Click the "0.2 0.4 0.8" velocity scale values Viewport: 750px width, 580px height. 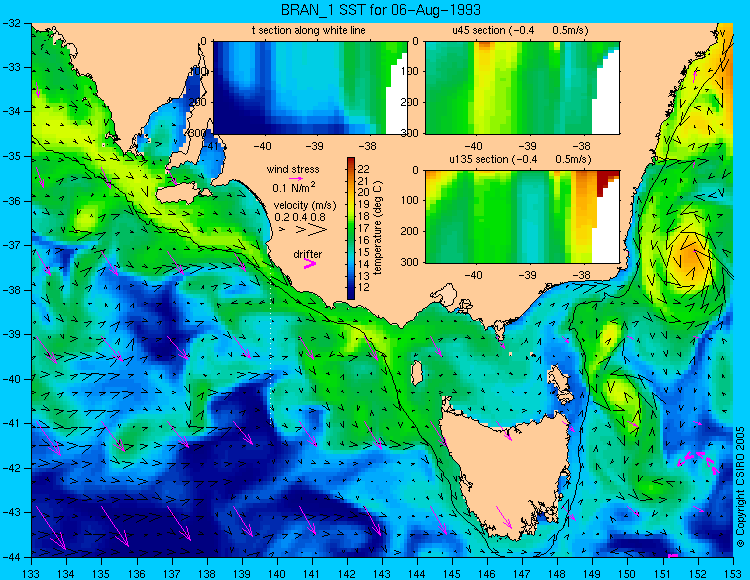tap(300, 217)
